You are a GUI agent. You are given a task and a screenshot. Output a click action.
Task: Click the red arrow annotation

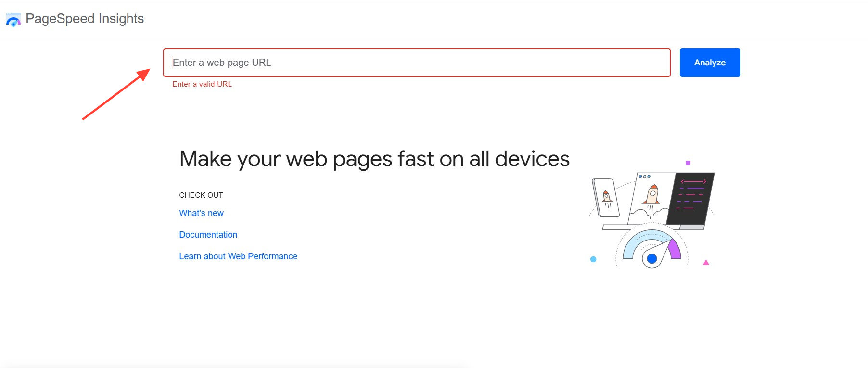(x=116, y=94)
